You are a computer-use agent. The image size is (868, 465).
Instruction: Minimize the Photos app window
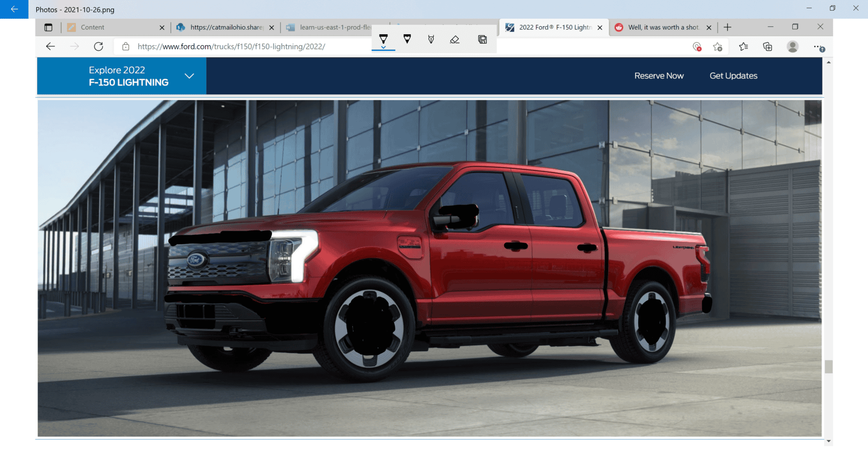(809, 8)
